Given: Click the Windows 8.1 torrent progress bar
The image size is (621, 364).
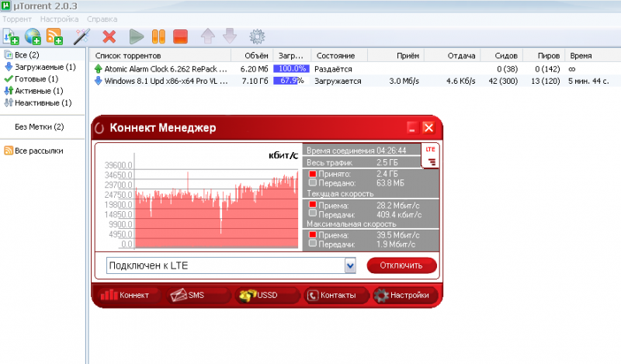Looking at the screenshot, I should (290, 81).
